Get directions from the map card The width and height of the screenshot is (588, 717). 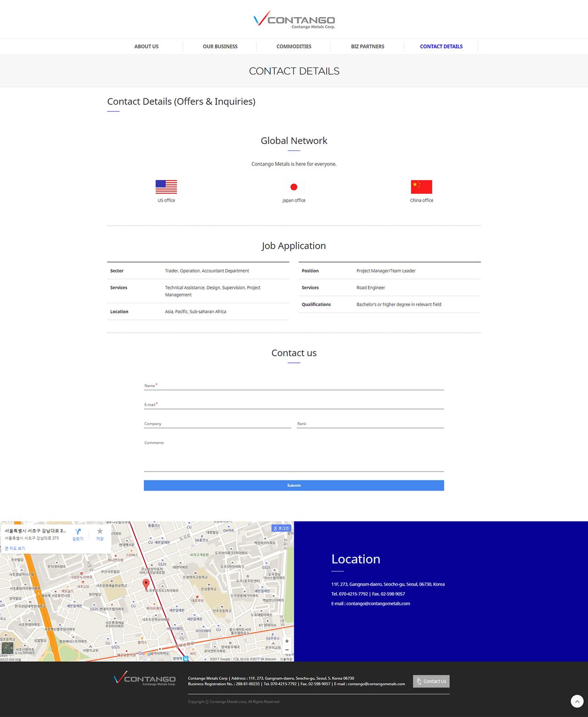pyautogui.click(x=78, y=535)
